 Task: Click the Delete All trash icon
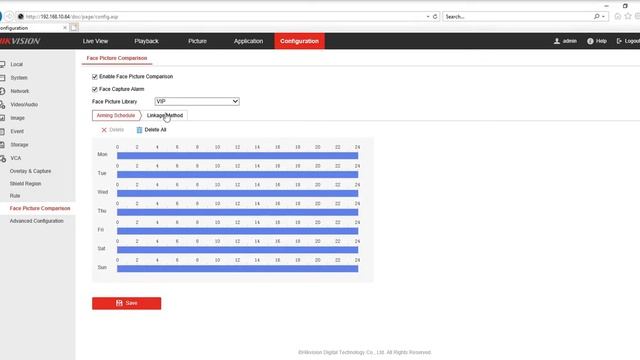click(139, 130)
